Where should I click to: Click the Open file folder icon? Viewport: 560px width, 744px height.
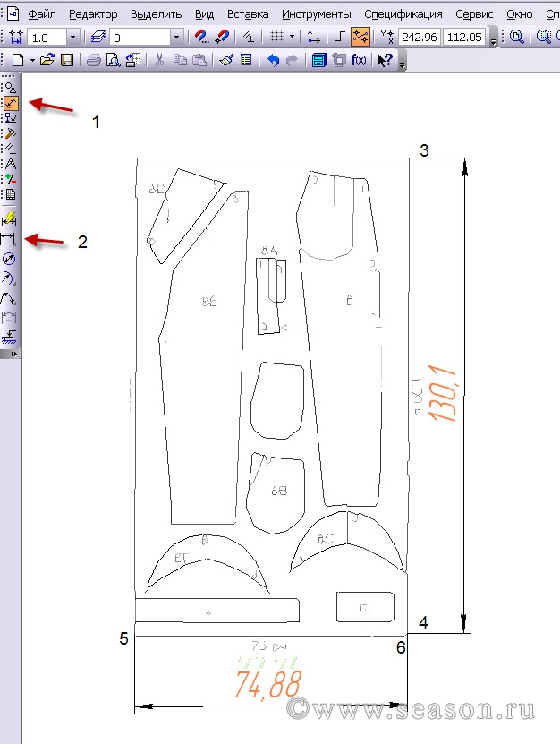pyautogui.click(x=47, y=60)
